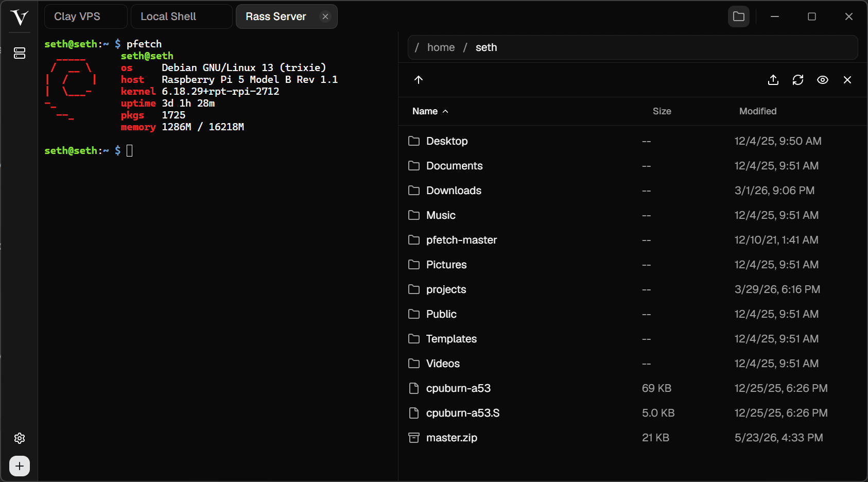868x482 pixels.
Task: Open the servers list sidebar icon
Action: 20,53
